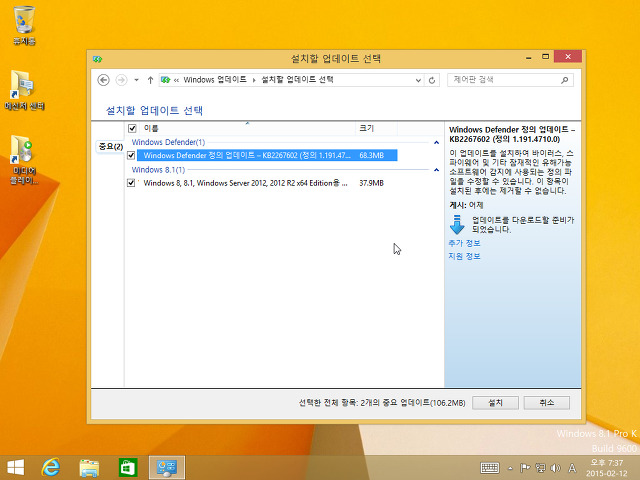Uncheck the Windows 8.1 x64 update checkbox
Image resolution: width=640 pixels, height=480 pixels.
point(131,183)
